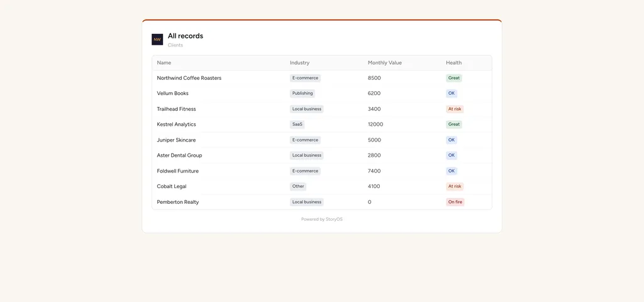This screenshot has width=644, height=302.
Task: Click monthly value 8500
Action: click(374, 78)
